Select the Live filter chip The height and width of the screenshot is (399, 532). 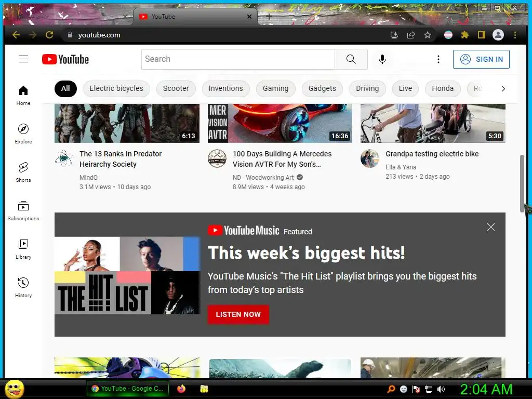pyautogui.click(x=405, y=88)
